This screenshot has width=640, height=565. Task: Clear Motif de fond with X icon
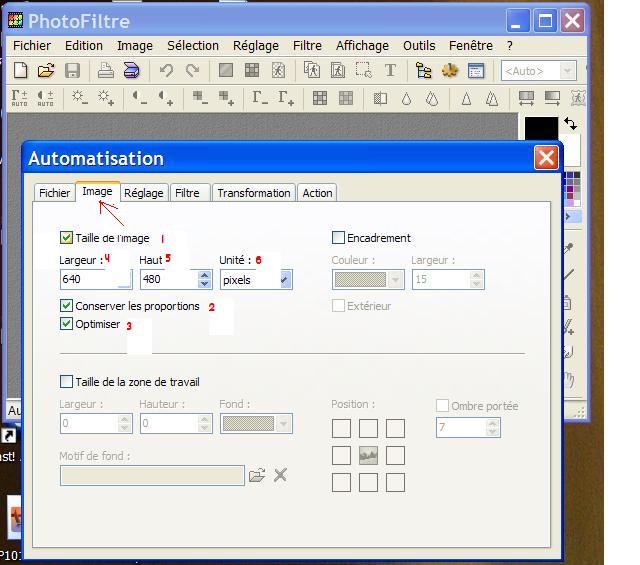280,475
